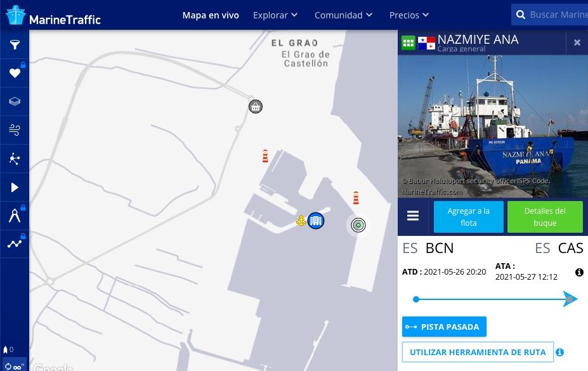Open the hamburger menu in vessel panel
Image resolution: width=588 pixels, height=371 pixels.
click(413, 216)
